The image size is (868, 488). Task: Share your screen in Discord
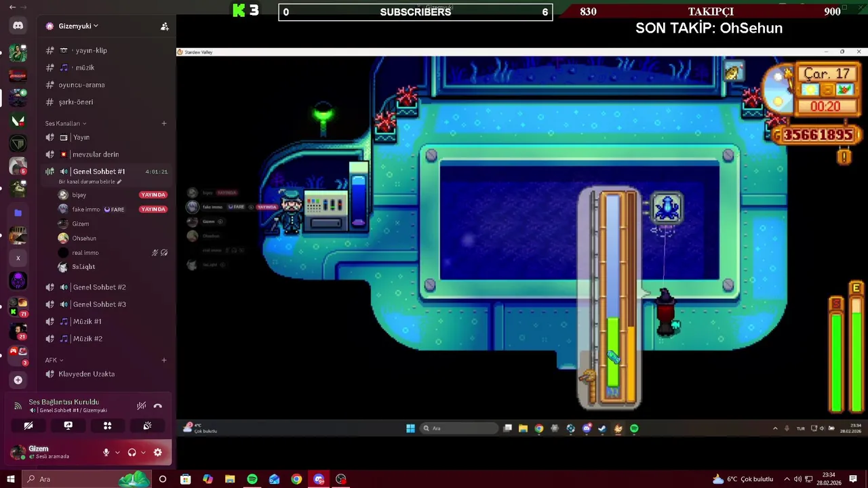(x=68, y=426)
